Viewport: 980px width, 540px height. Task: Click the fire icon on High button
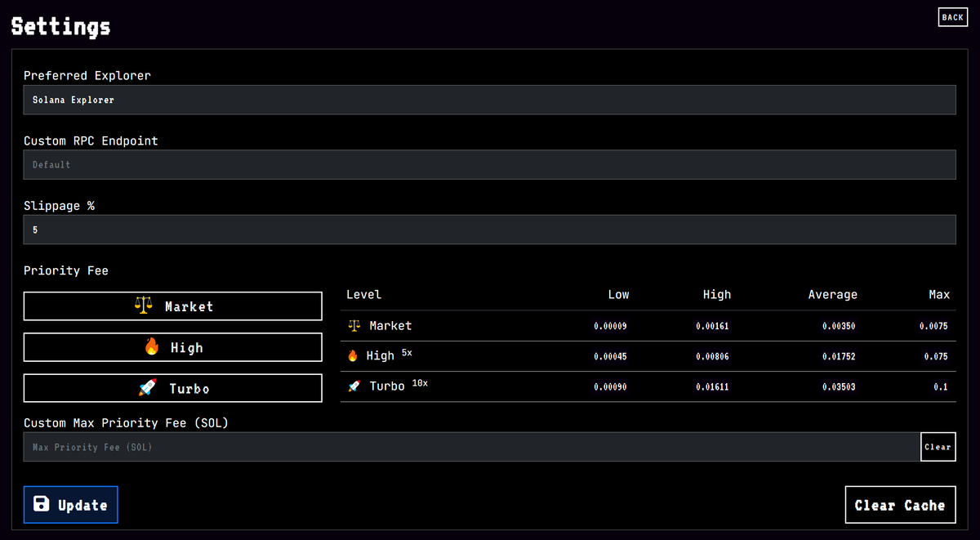[x=151, y=346]
